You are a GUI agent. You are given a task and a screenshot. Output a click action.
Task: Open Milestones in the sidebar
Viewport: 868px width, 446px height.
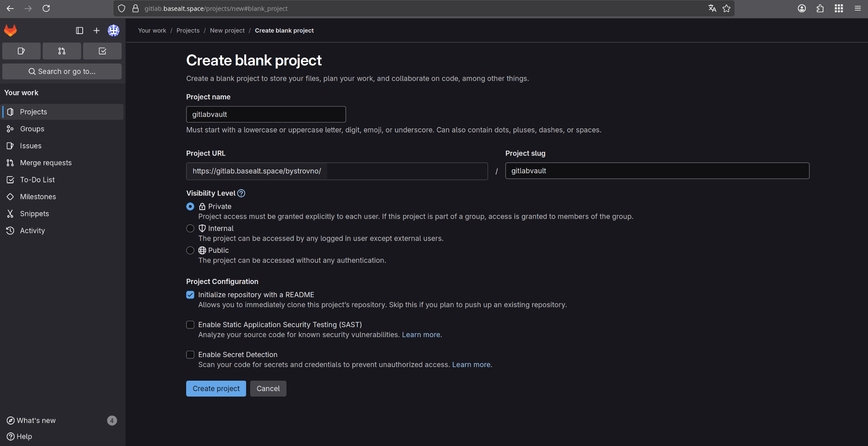click(x=63, y=196)
